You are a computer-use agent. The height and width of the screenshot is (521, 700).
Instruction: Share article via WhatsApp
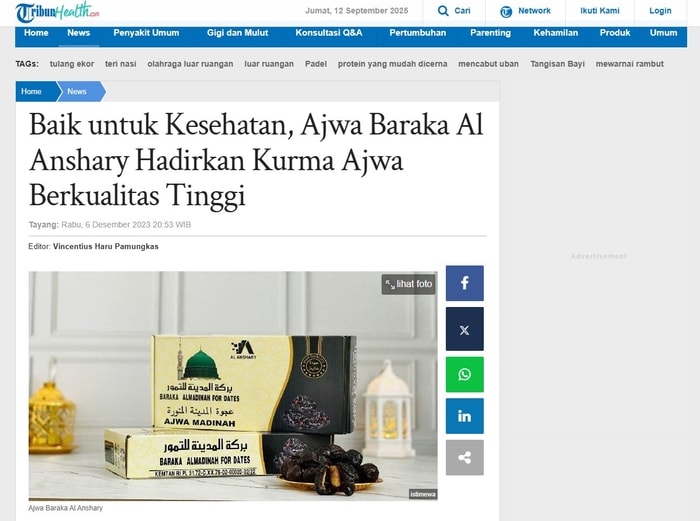point(464,374)
